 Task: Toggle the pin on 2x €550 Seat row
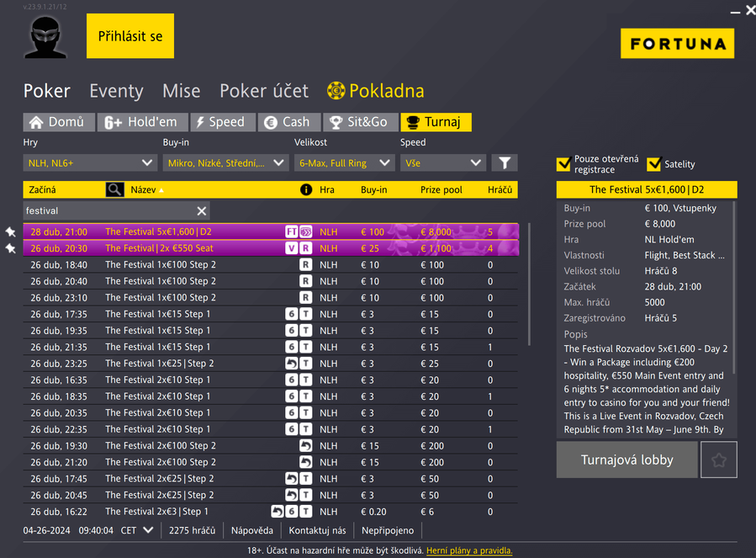point(11,248)
